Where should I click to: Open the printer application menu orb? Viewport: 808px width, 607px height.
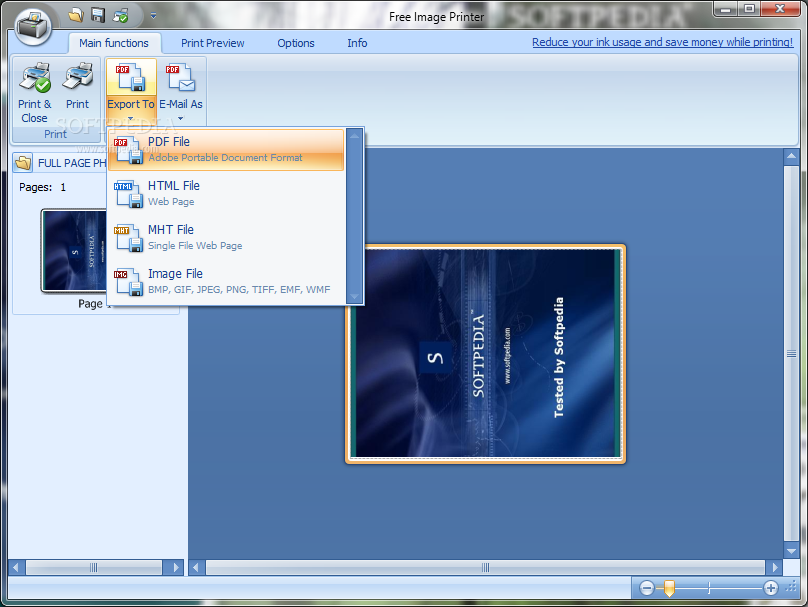click(x=33, y=26)
